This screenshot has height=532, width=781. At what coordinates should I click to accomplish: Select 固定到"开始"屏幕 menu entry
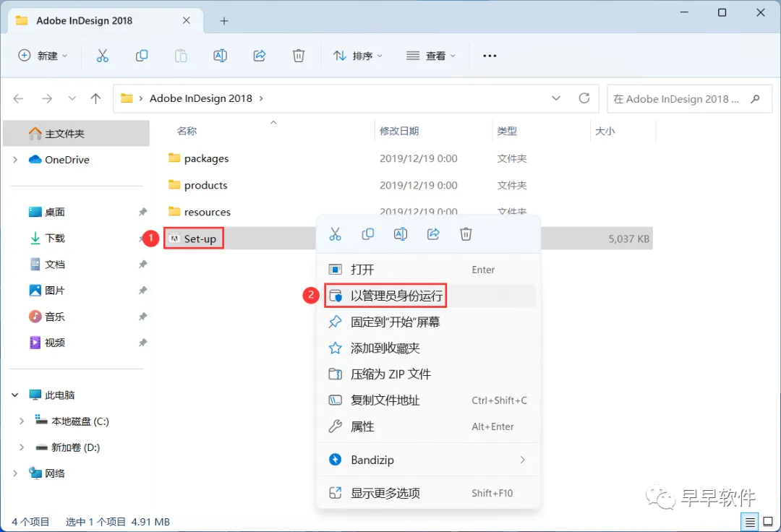pyautogui.click(x=428, y=322)
